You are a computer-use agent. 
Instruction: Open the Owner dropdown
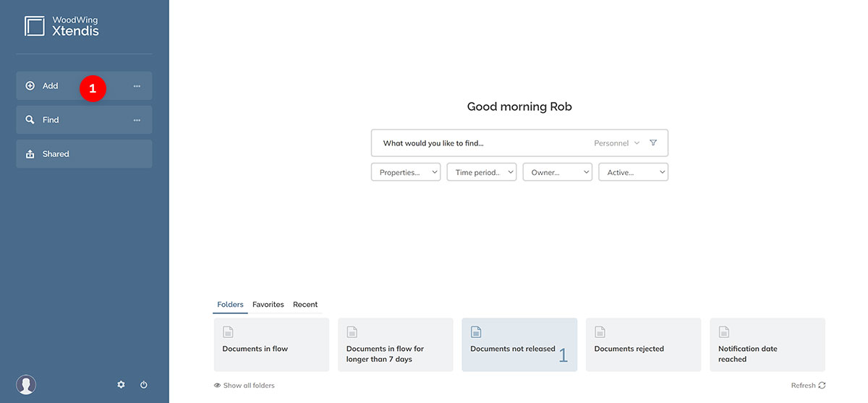557,172
